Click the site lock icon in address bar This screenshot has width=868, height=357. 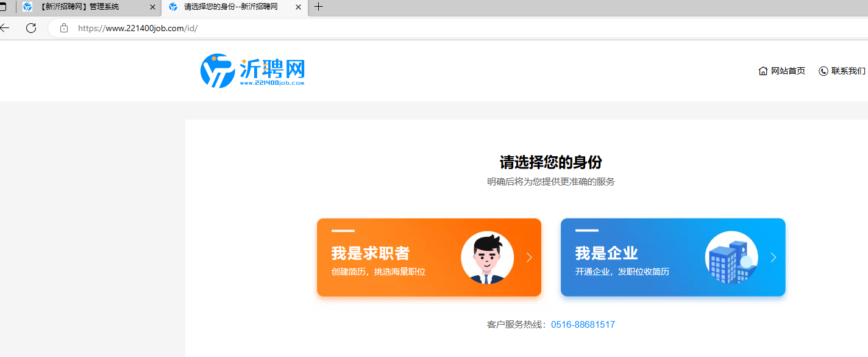(64, 28)
